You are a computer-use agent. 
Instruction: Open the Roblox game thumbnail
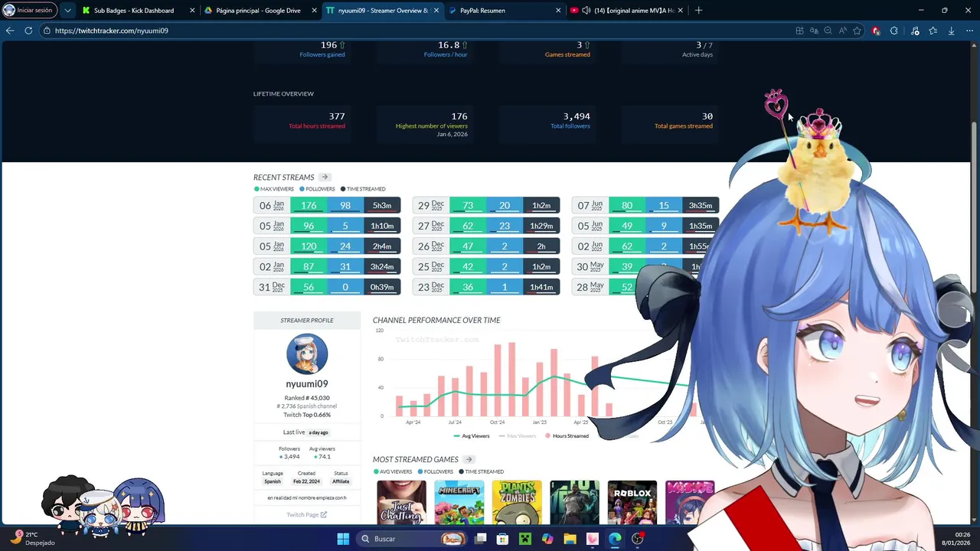(x=632, y=502)
